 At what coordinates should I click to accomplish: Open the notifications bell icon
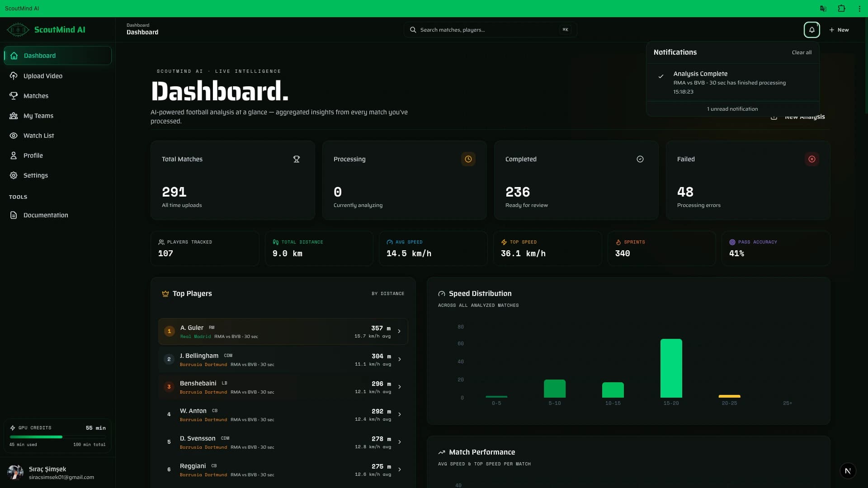pyautogui.click(x=811, y=30)
